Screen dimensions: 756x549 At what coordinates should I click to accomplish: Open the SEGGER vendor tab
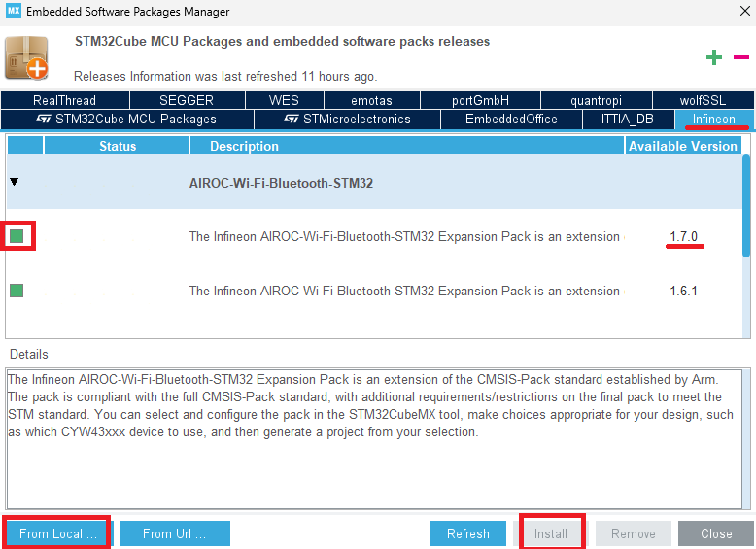click(x=188, y=100)
